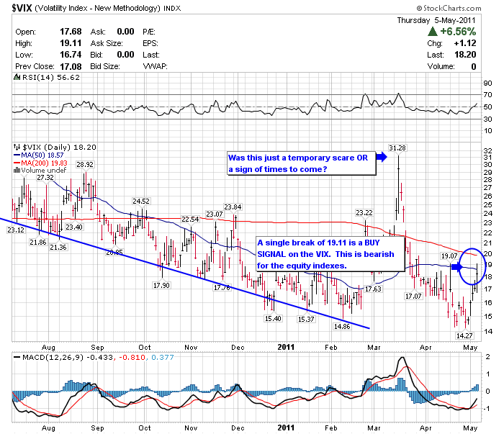The width and height of the screenshot is (504, 434).
Task: Click the +6.56% percent change
Action: (x=458, y=32)
